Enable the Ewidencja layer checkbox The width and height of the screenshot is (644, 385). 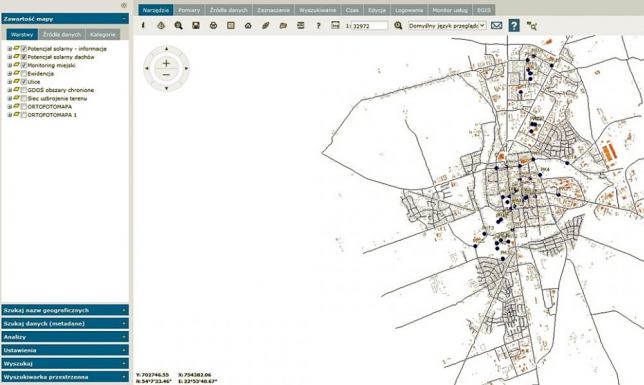pos(24,74)
